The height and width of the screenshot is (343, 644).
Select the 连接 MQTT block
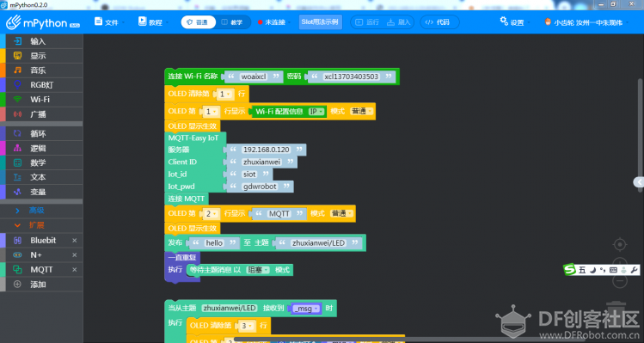(186, 199)
